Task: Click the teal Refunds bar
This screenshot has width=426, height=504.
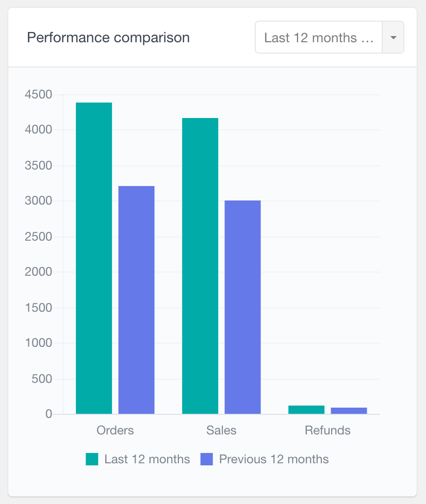Action: click(x=306, y=409)
